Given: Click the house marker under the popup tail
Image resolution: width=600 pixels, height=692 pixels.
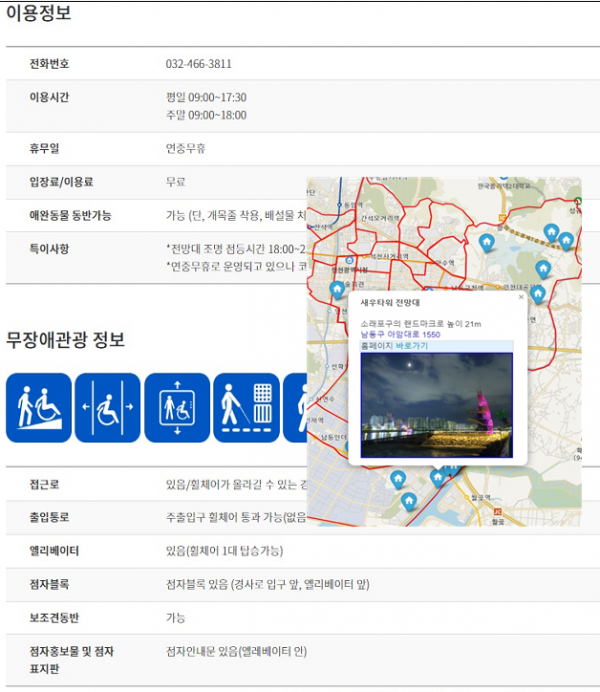Looking at the screenshot, I should coord(437,477).
